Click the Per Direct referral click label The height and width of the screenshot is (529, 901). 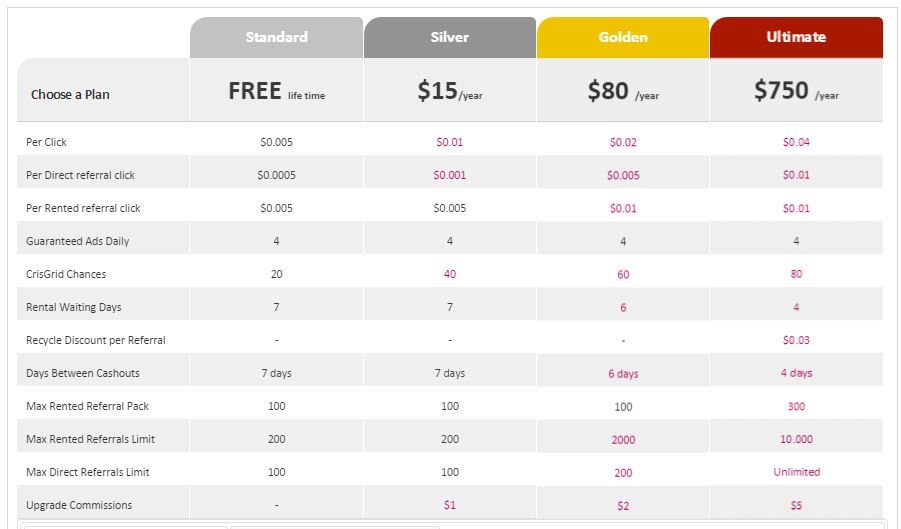point(80,175)
